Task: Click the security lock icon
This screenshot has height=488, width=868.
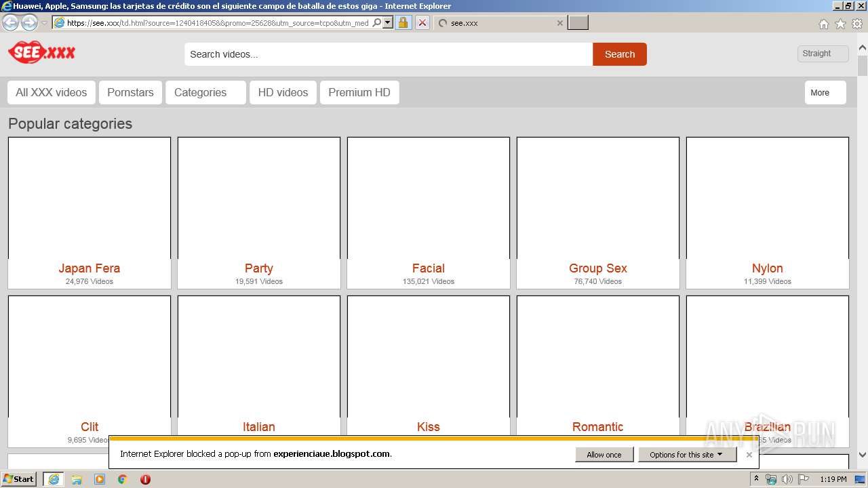Action: (x=403, y=22)
